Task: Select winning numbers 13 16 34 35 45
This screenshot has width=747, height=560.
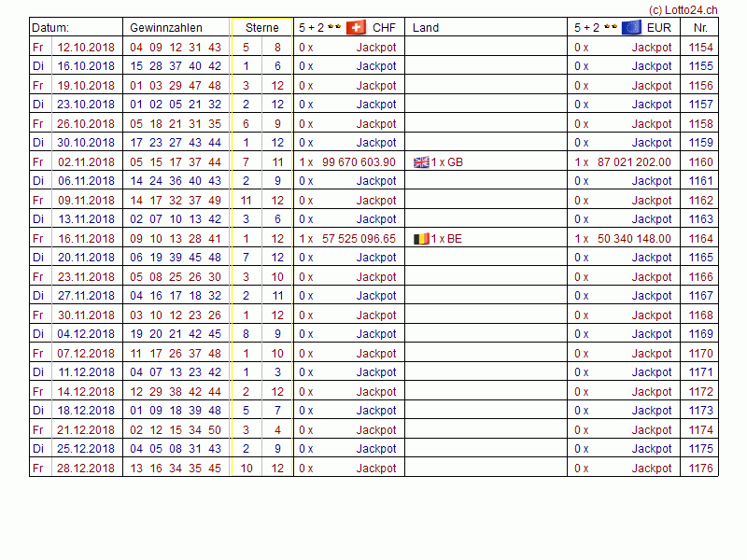Action: click(176, 469)
